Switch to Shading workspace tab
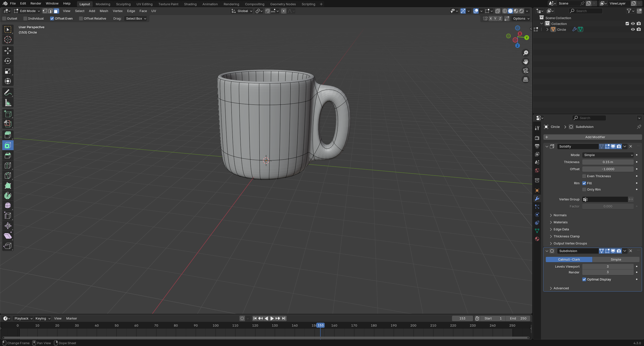Image resolution: width=644 pixels, height=346 pixels. [x=190, y=4]
